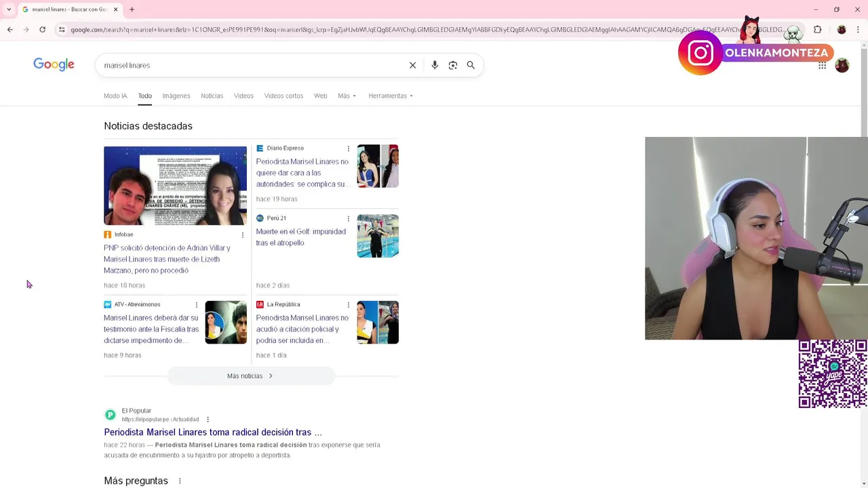Image resolution: width=868 pixels, height=488 pixels.
Task: Start voice search with microphone icon
Action: (435, 65)
